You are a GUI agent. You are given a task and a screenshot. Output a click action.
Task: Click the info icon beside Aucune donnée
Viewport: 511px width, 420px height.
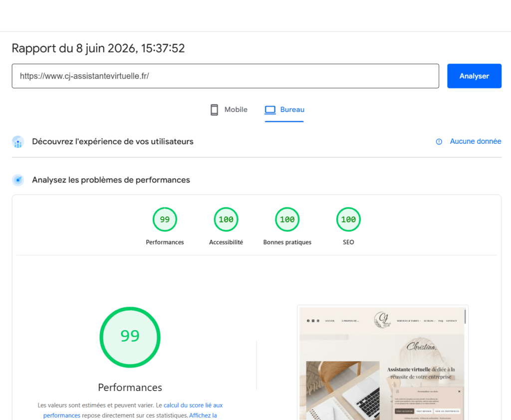coord(439,141)
